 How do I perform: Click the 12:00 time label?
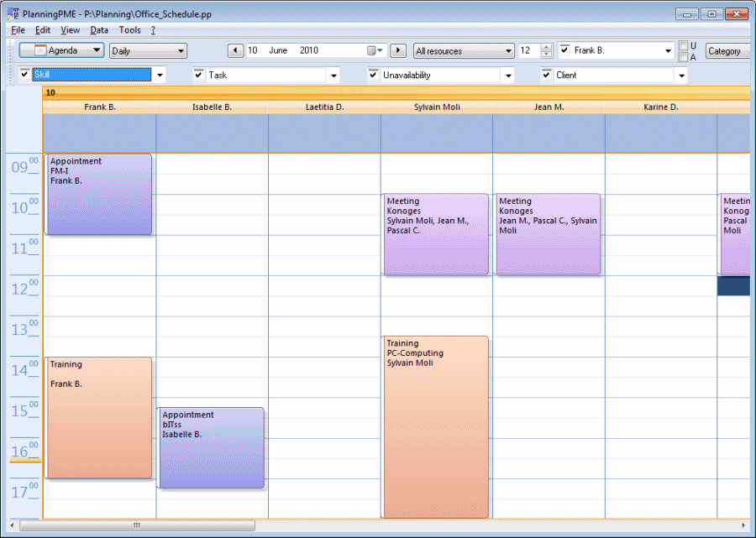point(24,289)
